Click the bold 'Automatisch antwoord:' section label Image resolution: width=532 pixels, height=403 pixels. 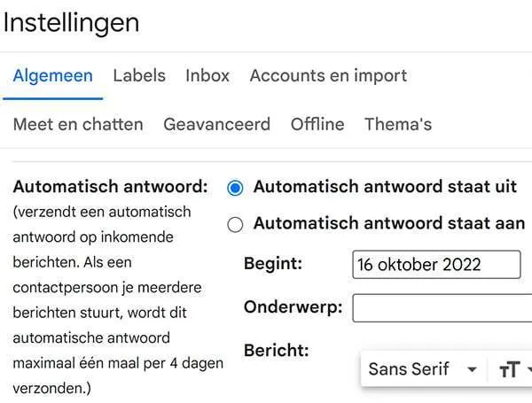(110, 188)
